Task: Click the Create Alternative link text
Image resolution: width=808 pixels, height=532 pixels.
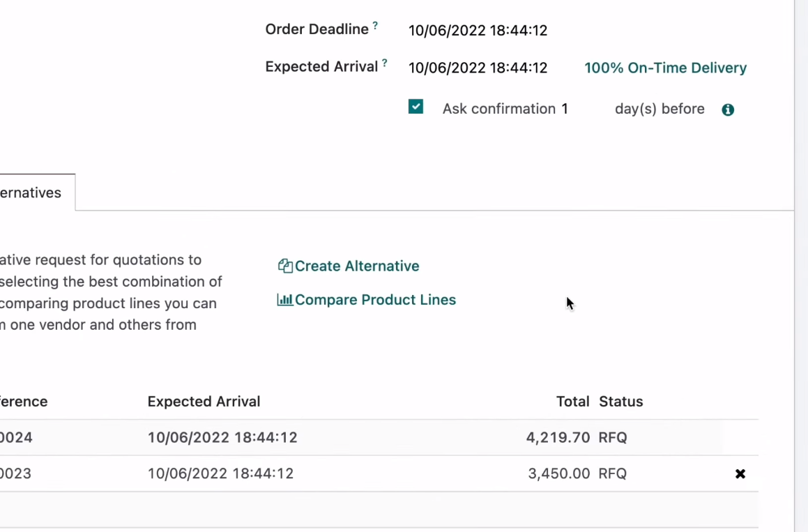Action: pos(357,266)
